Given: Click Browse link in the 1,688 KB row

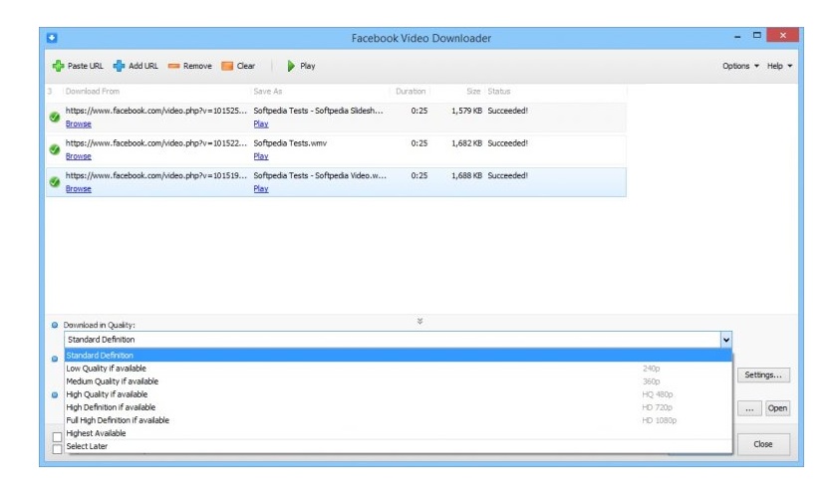Looking at the screenshot, I should coord(78,189).
